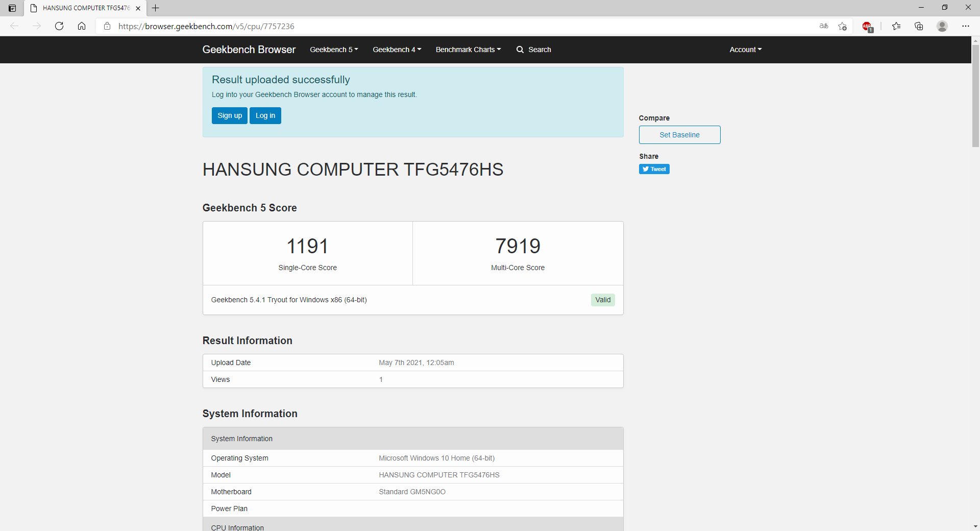Click the multi-core score 7919
The image size is (980, 531).
pos(518,246)
